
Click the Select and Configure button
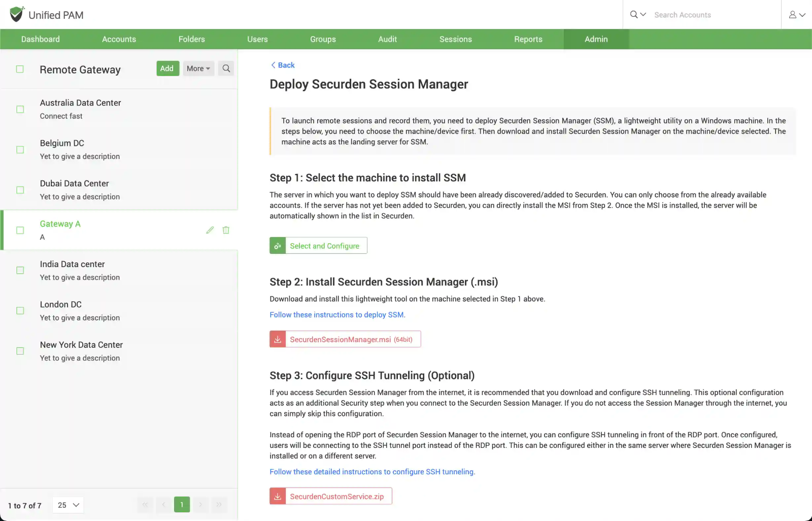(x=318, y=246)
